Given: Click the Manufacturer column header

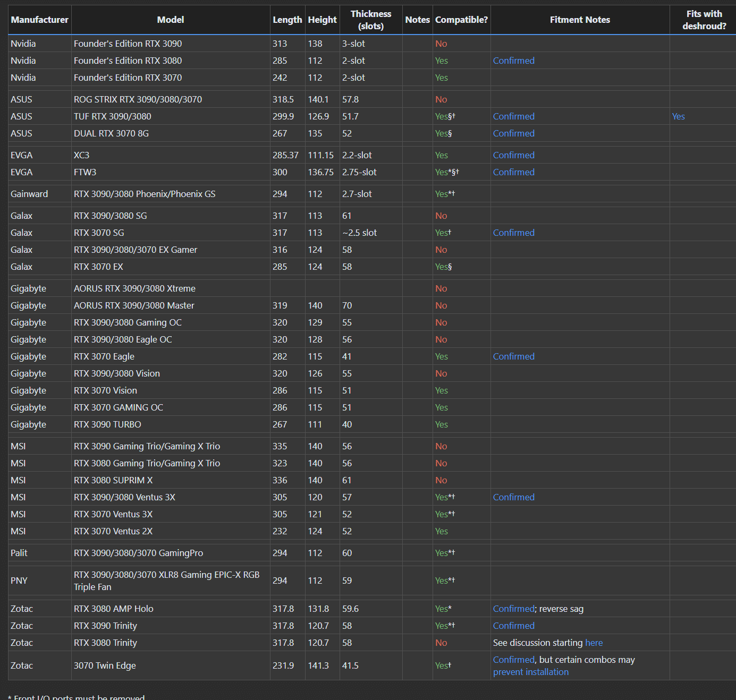Looking at the screenshot, I should click(x=40, y=20).
